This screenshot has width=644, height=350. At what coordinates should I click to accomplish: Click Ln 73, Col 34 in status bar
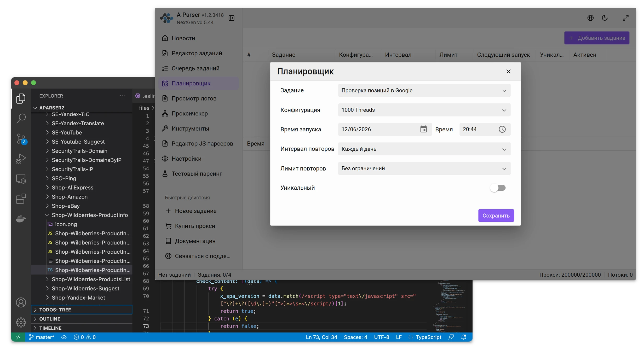321,337
